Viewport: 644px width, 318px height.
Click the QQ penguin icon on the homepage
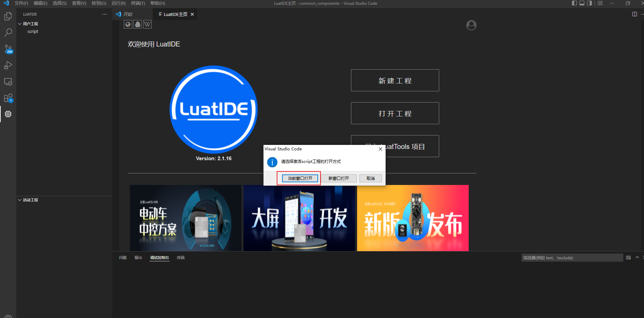pyautogui.click(x=138, y=24)
